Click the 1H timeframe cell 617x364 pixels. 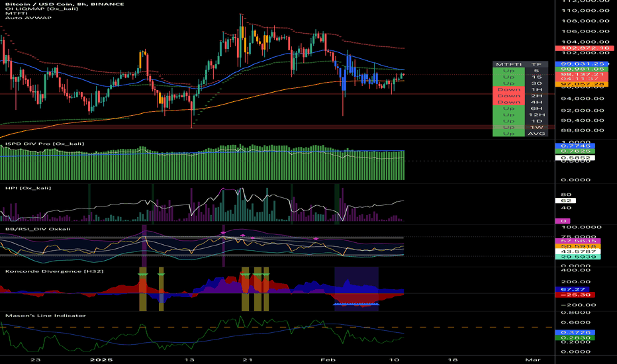[536, 89]
